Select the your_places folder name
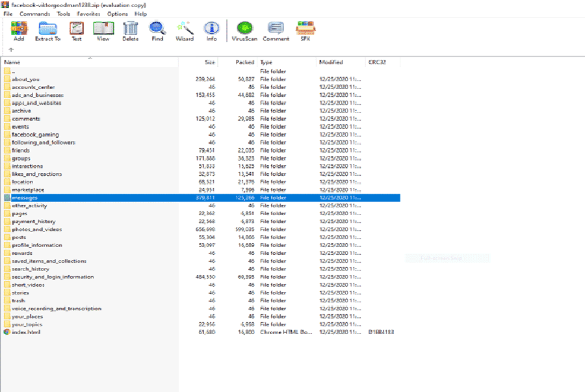The width and height of the screenshot is (585, 392). tap(27, 317)
